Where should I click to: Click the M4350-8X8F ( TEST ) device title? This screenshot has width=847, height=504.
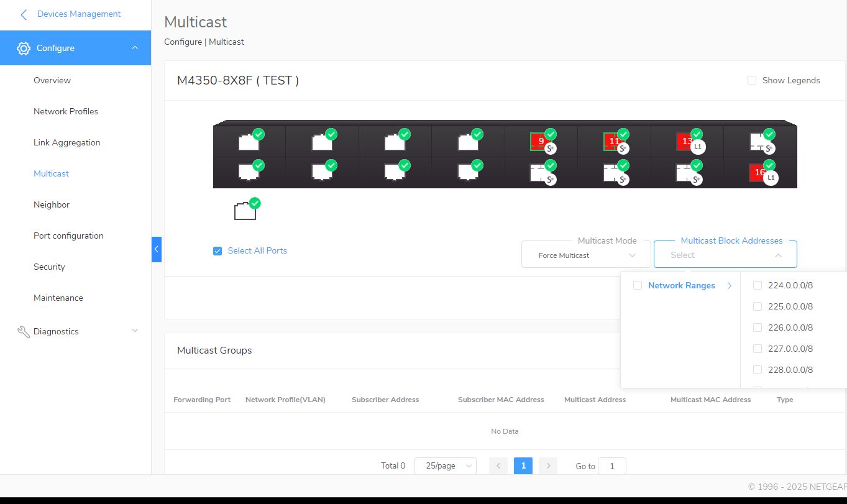pyautogui.click(x=238, y=81)
